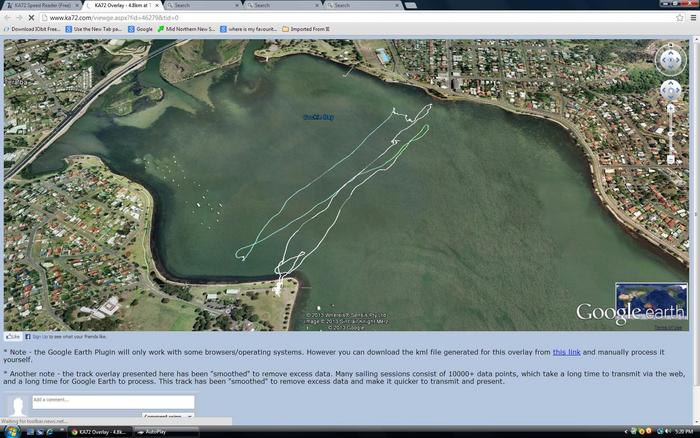This screenshot has height=438, width=700.
Task: Open the Chrome menu icon
Action: click(692, 18)
